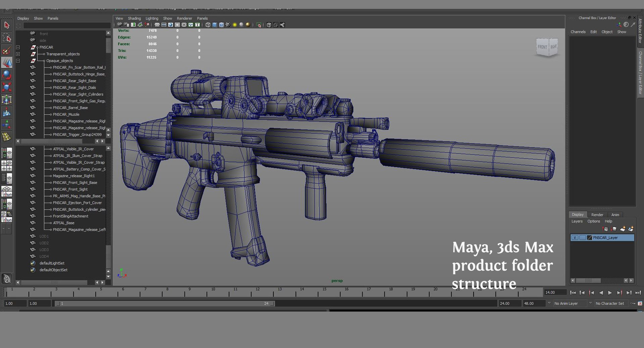Toggle Auto Keyframe key icon

[633, 303]
